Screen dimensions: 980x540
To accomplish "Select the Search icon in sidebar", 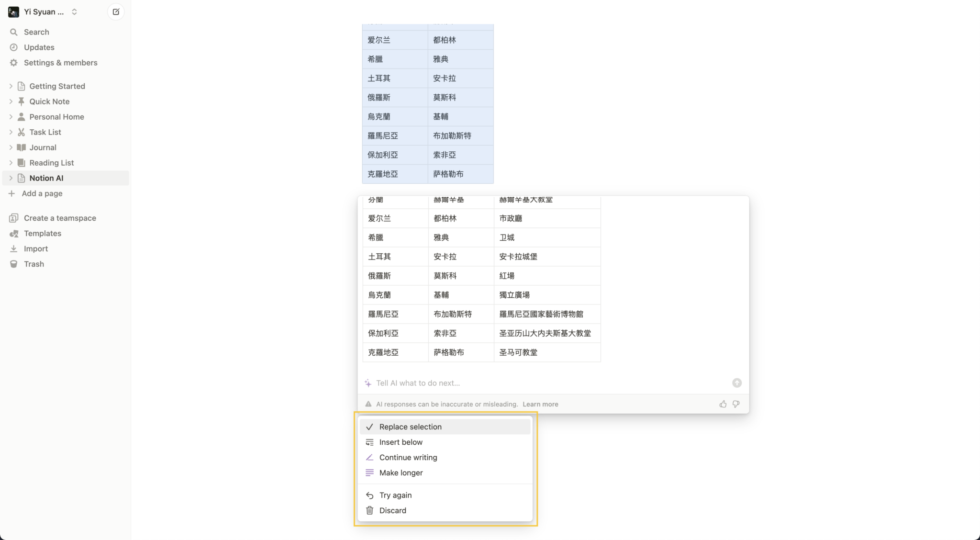I will [14, 32].
